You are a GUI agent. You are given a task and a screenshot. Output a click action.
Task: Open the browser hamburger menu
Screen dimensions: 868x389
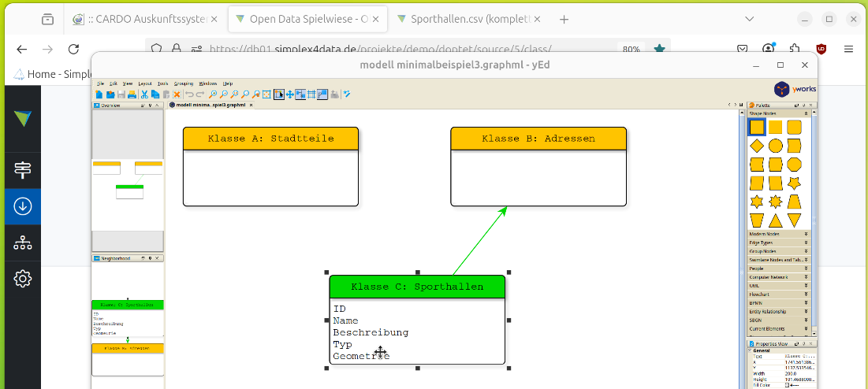[x=848, y=49]
